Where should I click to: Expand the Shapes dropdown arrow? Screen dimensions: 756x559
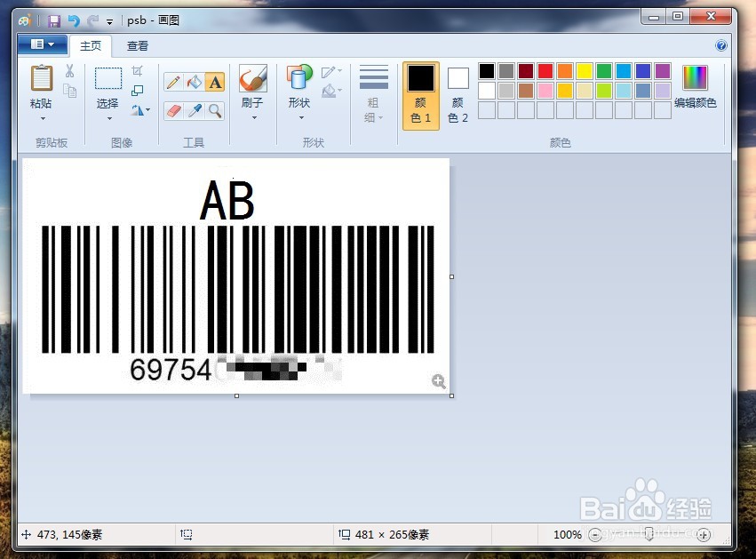pos(301,117)
